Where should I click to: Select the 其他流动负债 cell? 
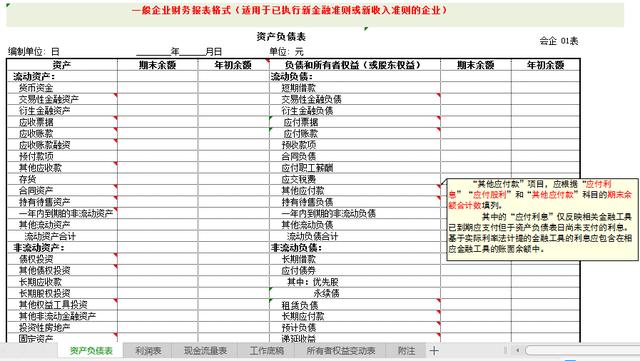355,225
